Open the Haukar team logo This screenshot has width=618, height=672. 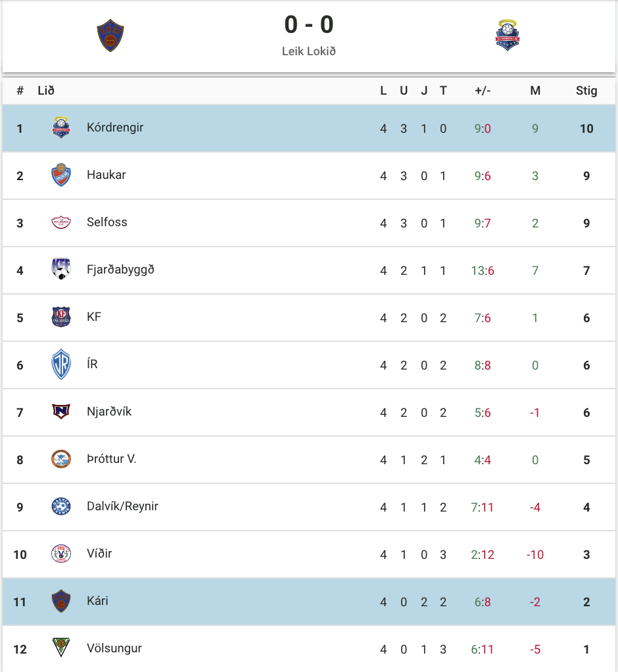[x=61, y=175]
